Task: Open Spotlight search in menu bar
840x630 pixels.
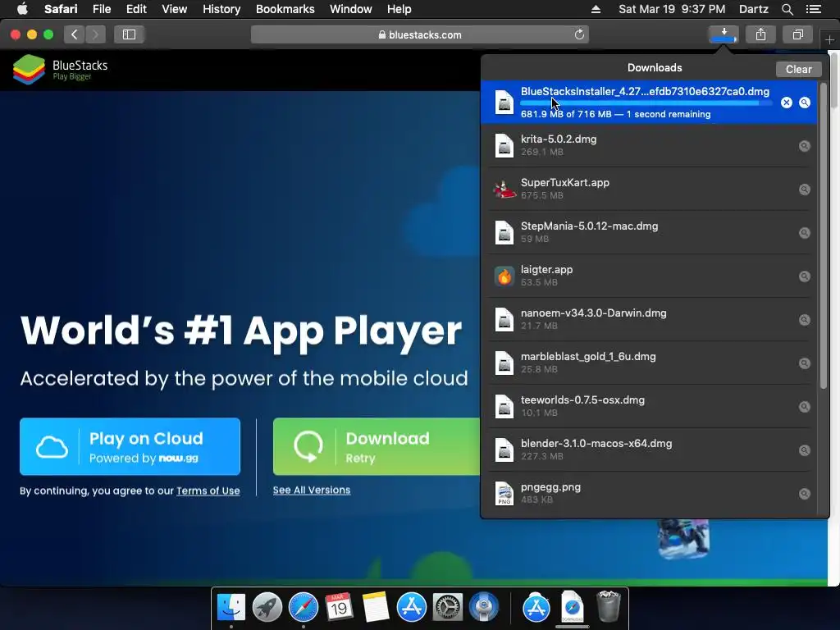Action: [x=787, y=9]
